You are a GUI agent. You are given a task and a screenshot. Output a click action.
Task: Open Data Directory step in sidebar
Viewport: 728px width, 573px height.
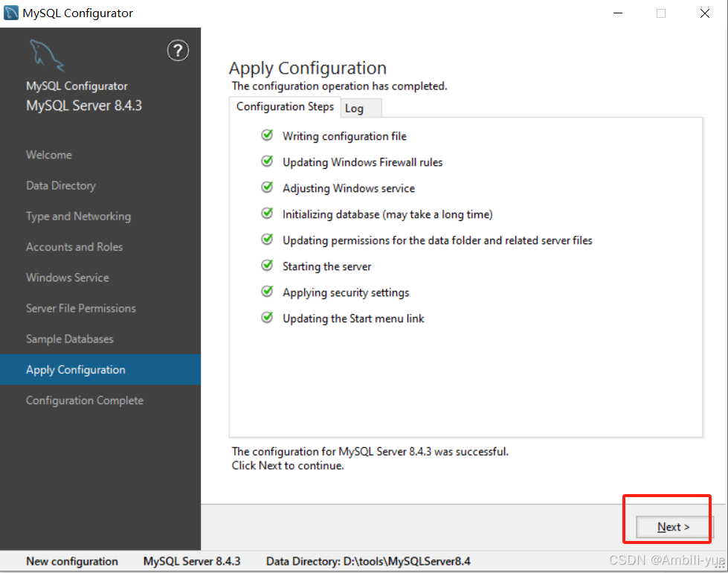click(x=61, y=185)
